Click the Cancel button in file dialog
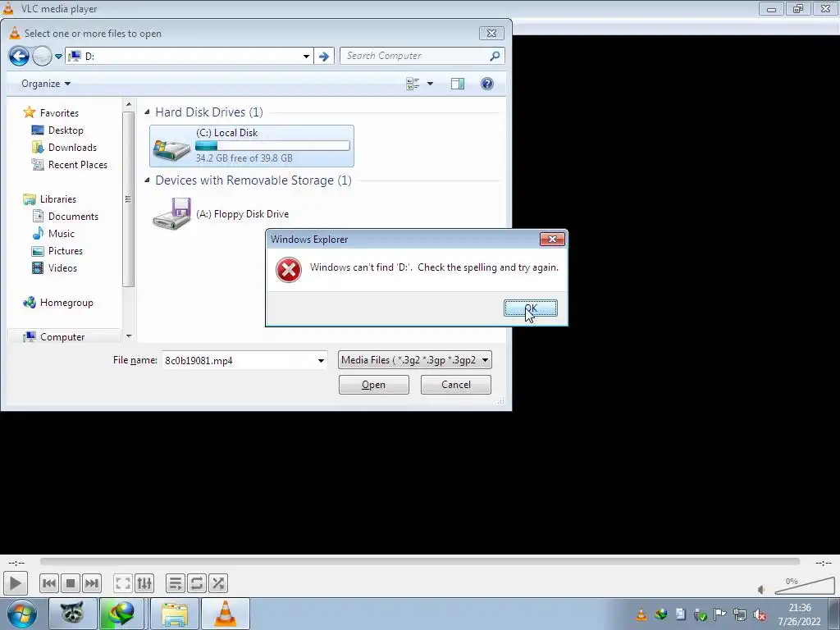This screenshot has width=840, height=630. click(x=456, y=385)
